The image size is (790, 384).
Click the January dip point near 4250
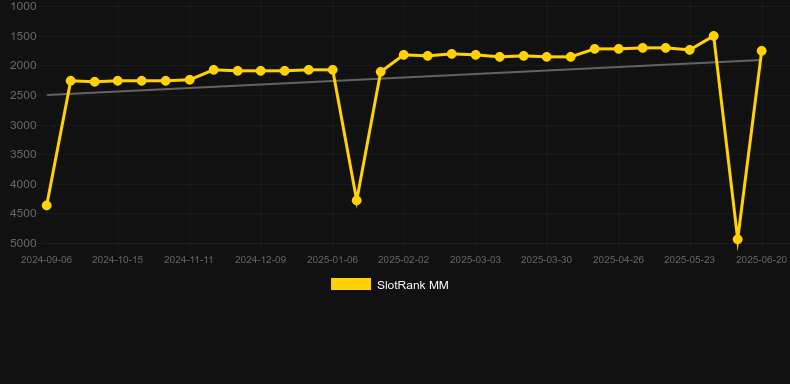click(356, 201)
